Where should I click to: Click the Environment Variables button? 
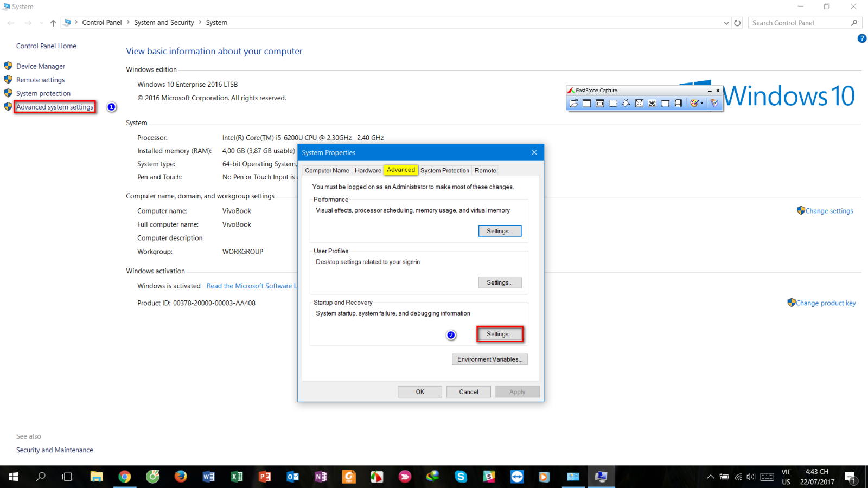coord(489,359)
